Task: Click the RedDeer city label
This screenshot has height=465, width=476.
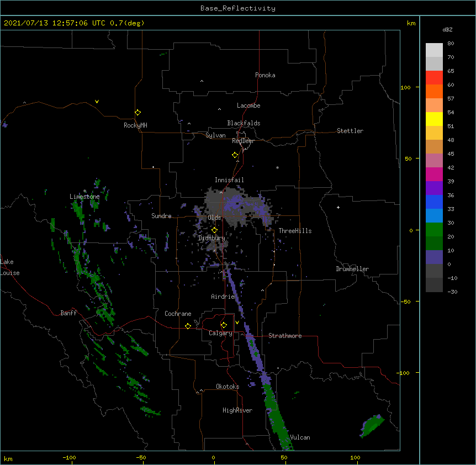Action: (x=243, y=141)
